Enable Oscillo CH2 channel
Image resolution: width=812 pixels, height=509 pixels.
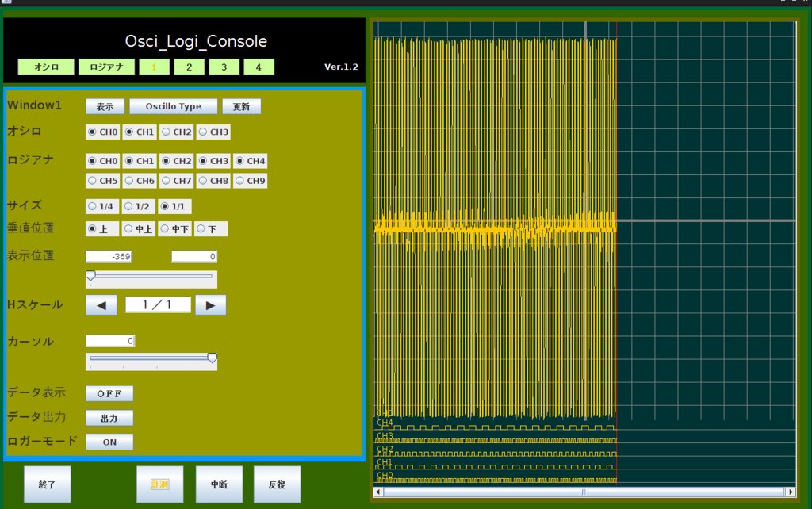click(x=177, y=132)
